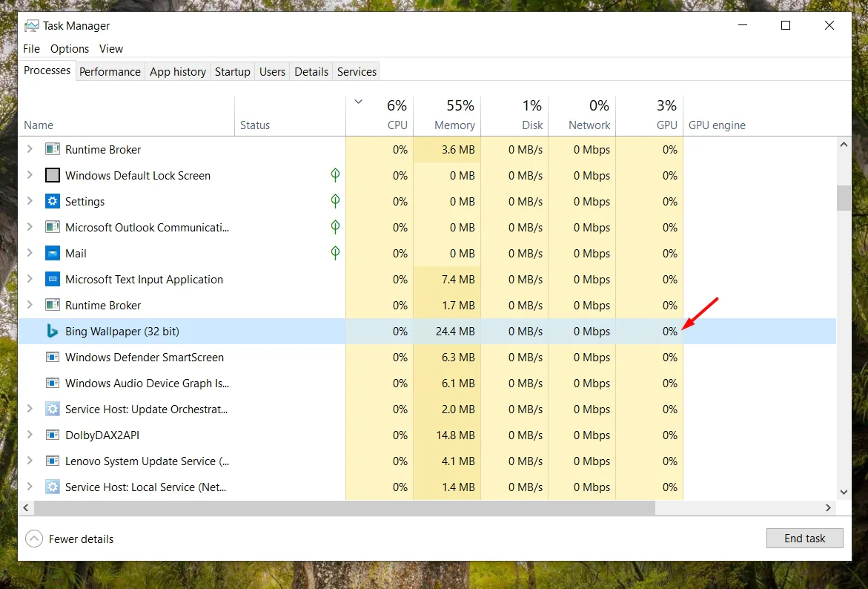The image size is (868, 589).
Task: Click the Bing Wallpaper logo icon
Action: coord(53,332)
